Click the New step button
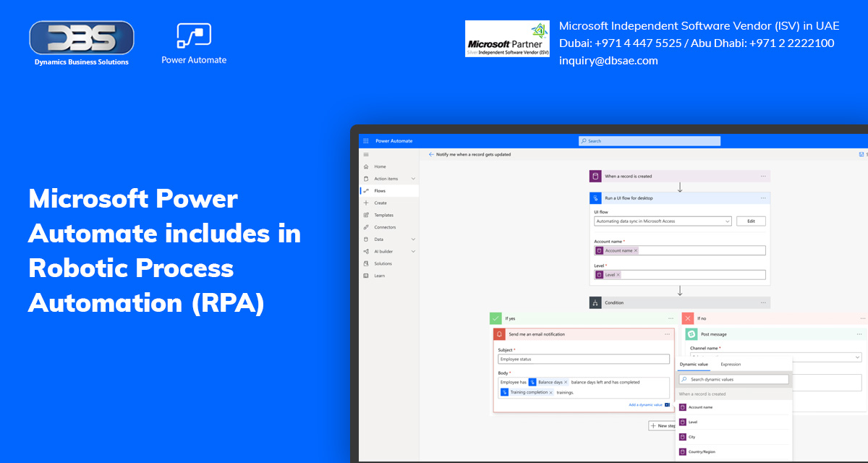The width and height of the screenshot is (868, 463). coord(662,426)
